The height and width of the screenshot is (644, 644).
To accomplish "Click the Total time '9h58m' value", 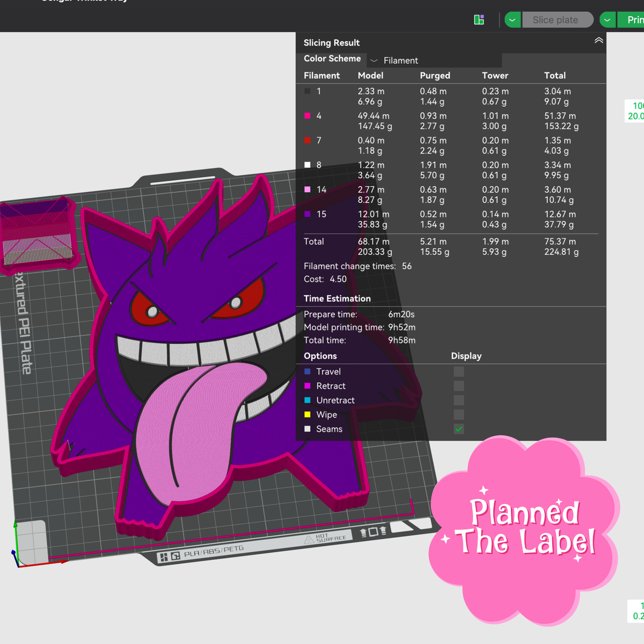I will 402,340.
